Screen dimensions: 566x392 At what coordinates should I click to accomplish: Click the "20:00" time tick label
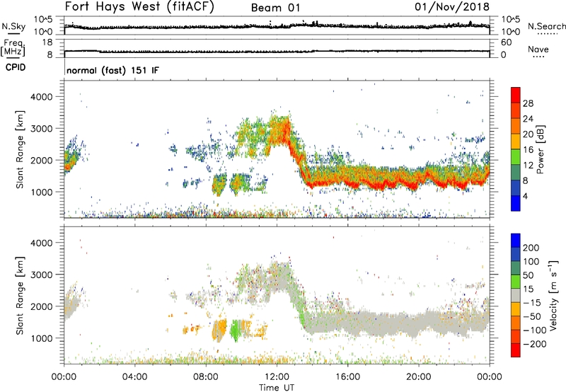point(419,377)
